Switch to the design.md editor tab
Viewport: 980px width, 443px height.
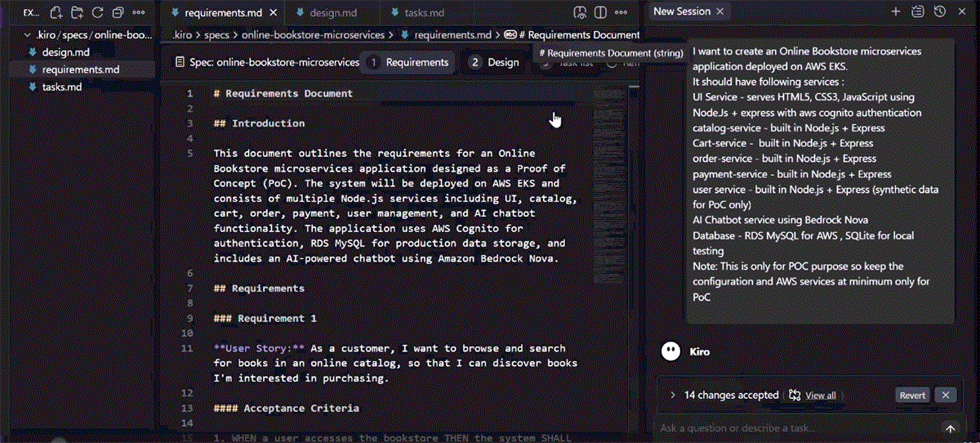pyautogui.click(x=332, y=12)
